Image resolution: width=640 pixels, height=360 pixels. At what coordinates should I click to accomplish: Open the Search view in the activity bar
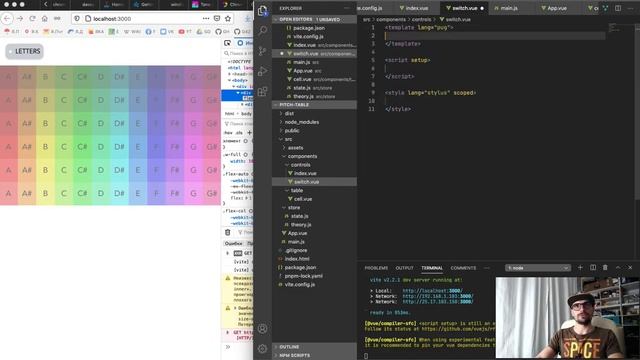263,31
